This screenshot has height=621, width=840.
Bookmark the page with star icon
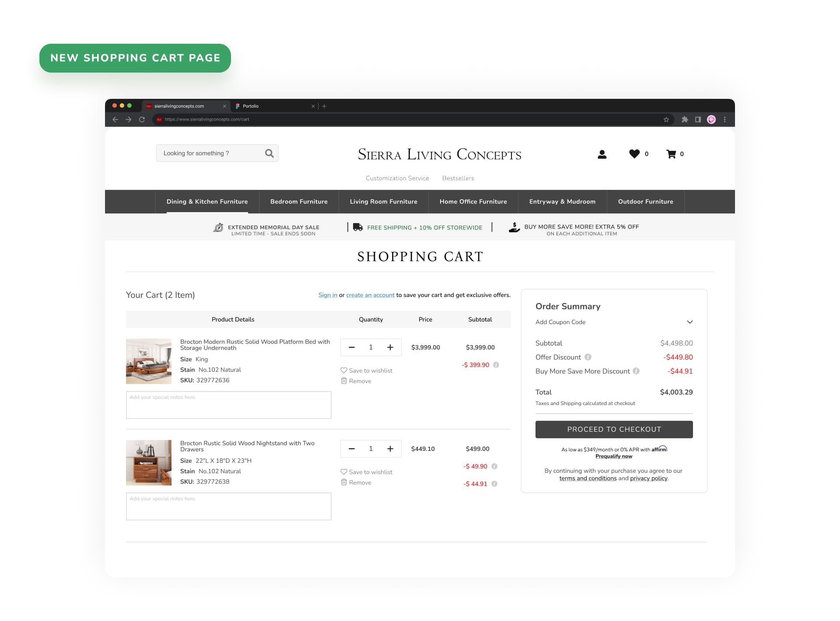tap(666, 119)
